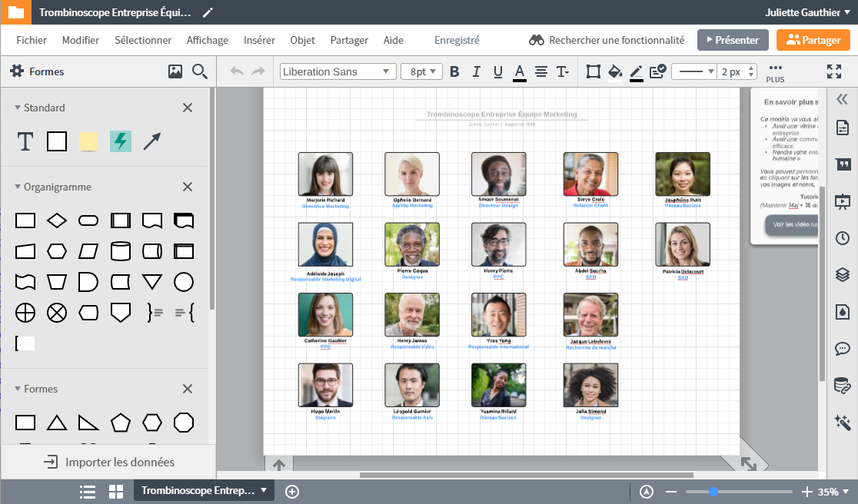
Task: Click Importer les données button
Action: pos(108,462)
